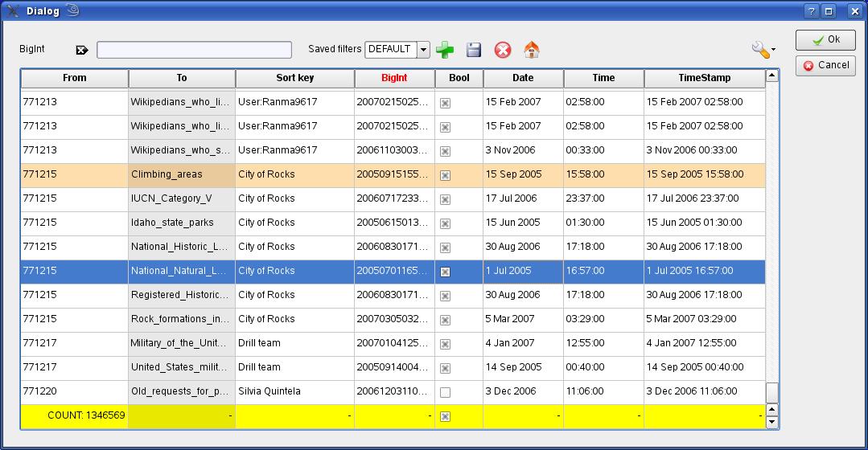Click the COUNT: 1346569 footer cell
This screenshot has width=868, height=450.
[x=74, y=415]
